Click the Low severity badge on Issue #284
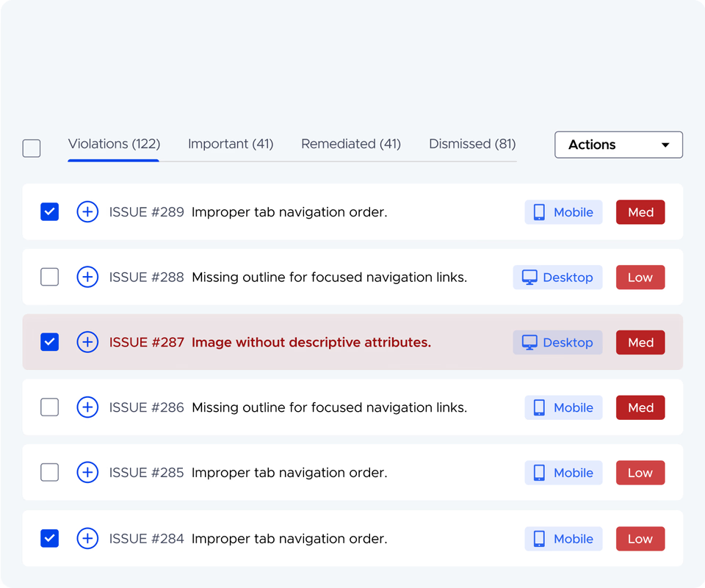This screenshot has width=705, height=588. [640, 539]
